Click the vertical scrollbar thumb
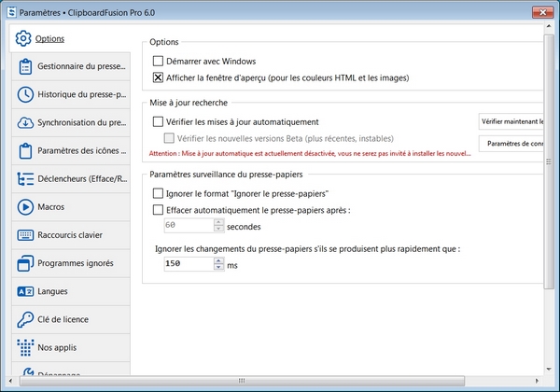This screenshot has height=392, width=560. coord(549,161)
